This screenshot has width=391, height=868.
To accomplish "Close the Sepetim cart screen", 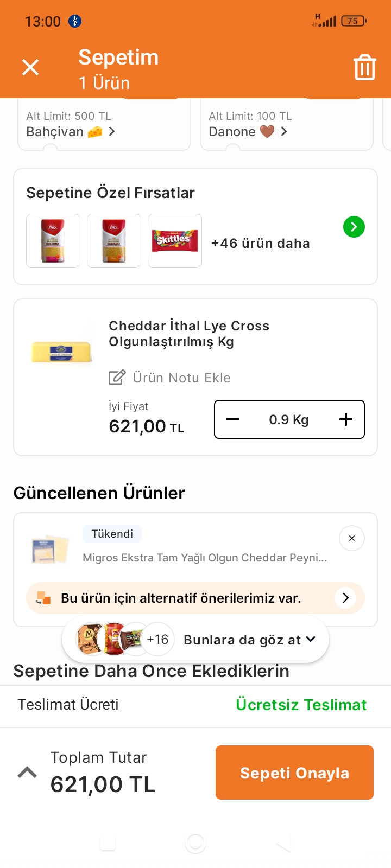I will 30,67.
